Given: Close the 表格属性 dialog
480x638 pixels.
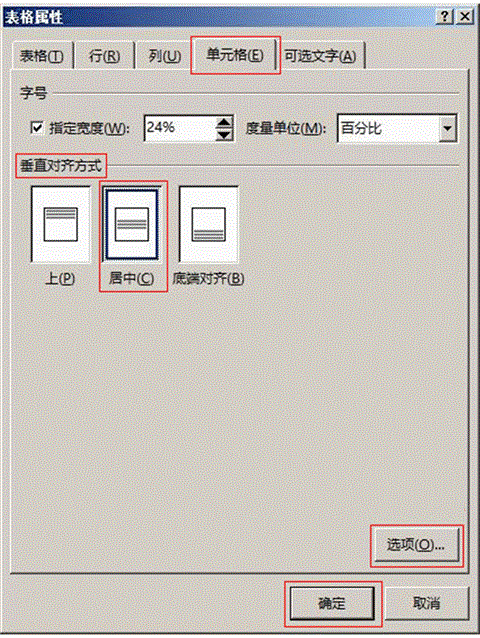Looking at the screenshot, I should coord(465,17).
